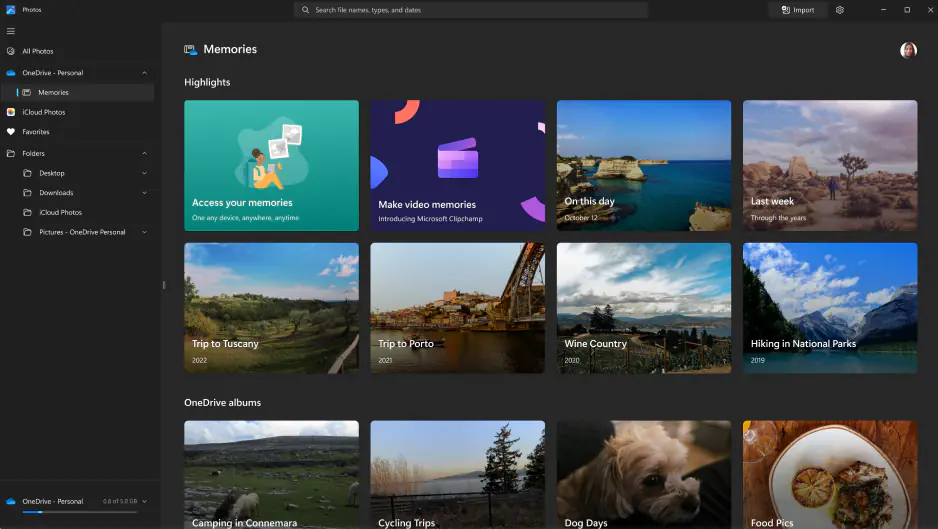Click the iCloud Photos folder icon
Image resolution: width=938 pixels, height=529 pixels.
[x=27, y=212]
